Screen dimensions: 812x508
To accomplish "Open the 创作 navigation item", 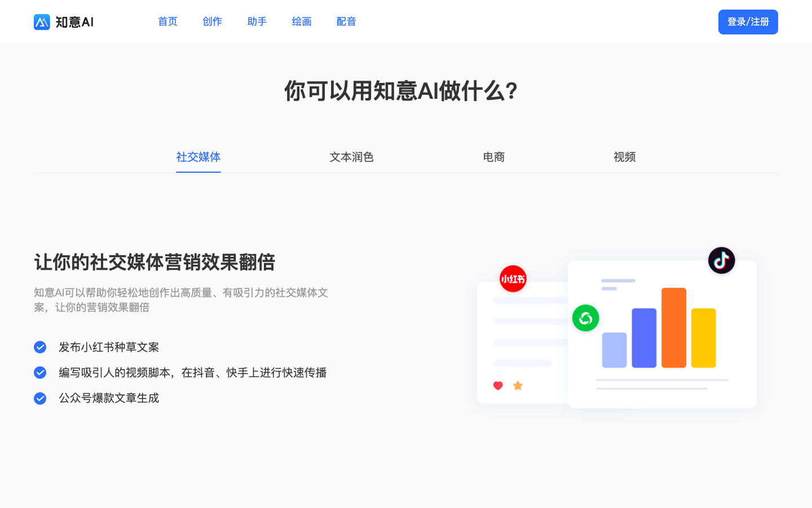I will (212, 21).
